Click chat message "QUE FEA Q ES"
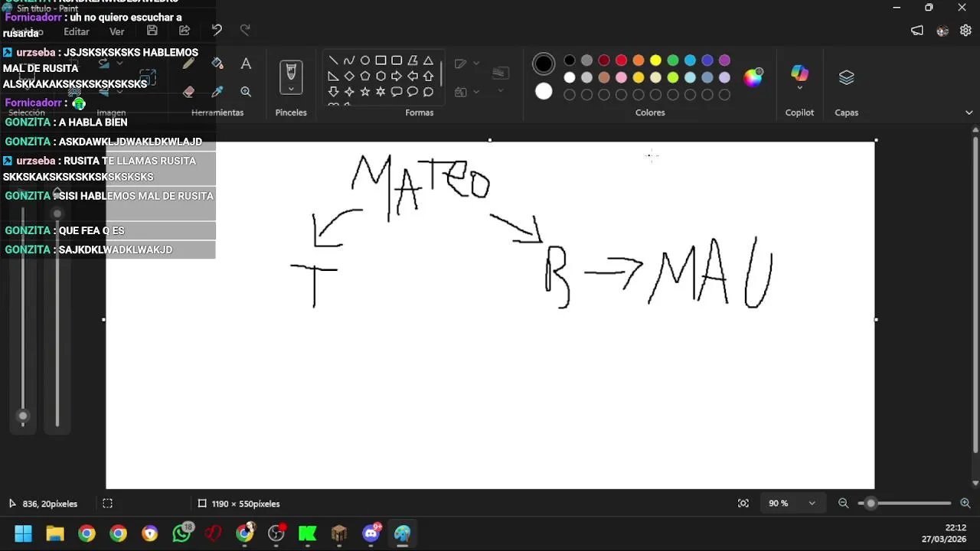980x551 pixels. 91,230
